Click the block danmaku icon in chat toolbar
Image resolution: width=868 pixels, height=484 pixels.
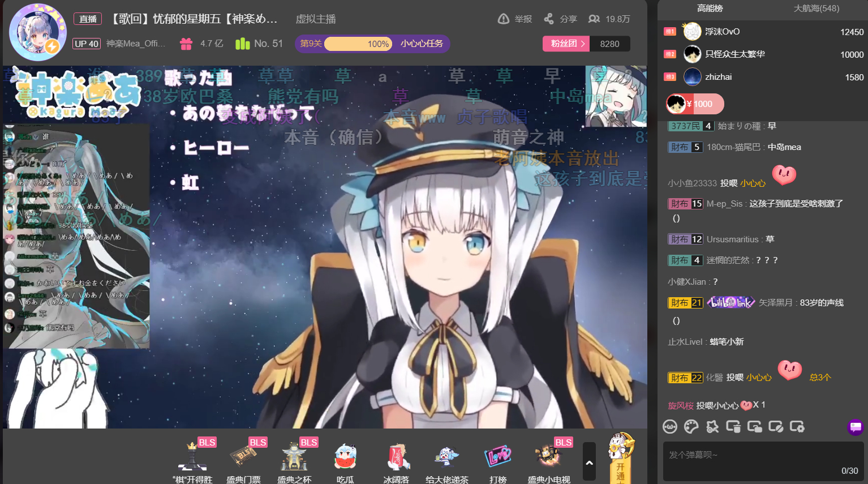coord(776,426)
